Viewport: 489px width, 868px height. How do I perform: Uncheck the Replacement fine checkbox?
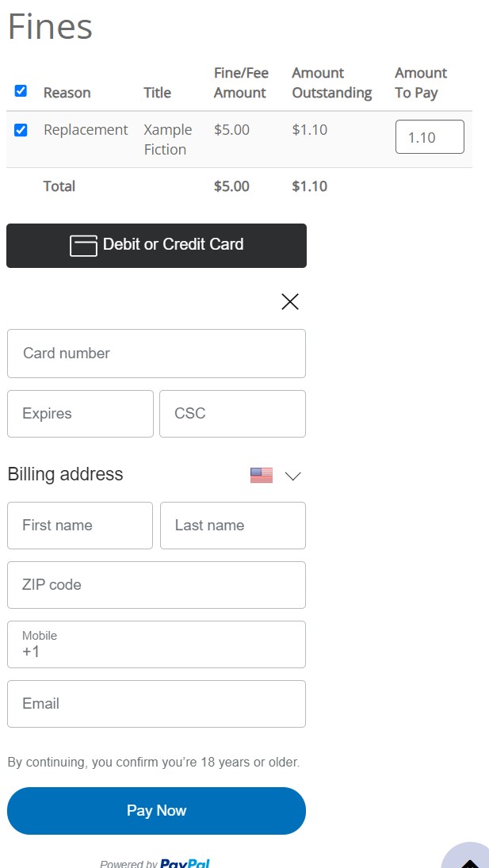pyautogui.click(x=21, y=131)
